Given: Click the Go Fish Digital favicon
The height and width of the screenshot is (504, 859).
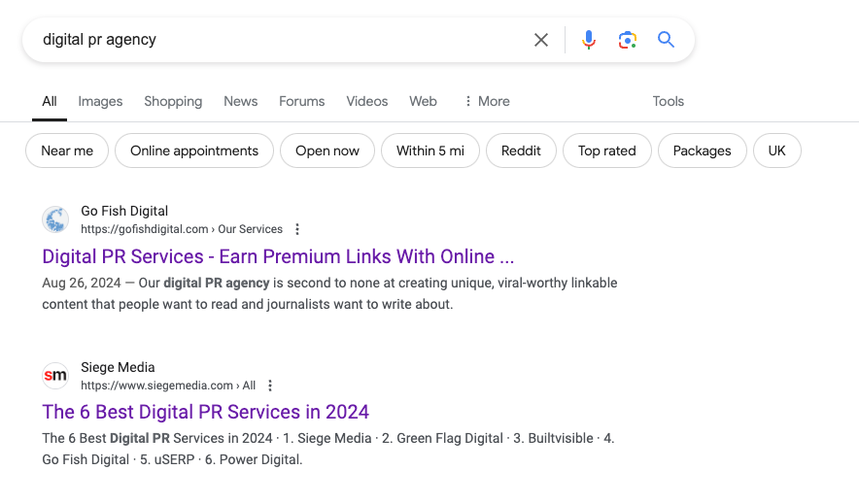Looking at the screenshot, I should point(55,219).
